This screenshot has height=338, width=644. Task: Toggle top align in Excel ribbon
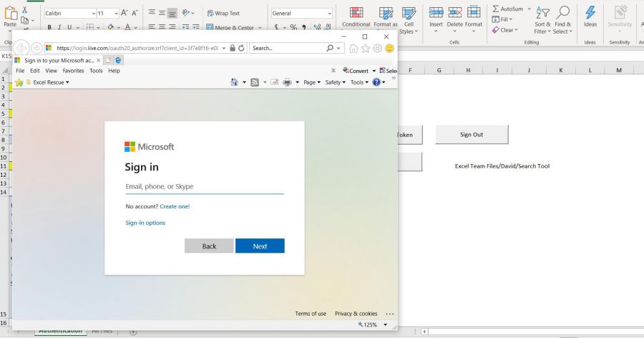[152, 13]
